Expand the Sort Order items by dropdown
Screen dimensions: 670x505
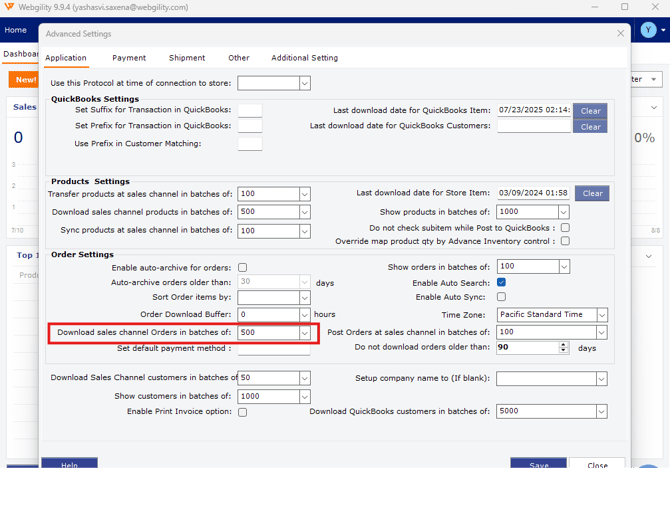pyautogui.click(x=304, y=298)
